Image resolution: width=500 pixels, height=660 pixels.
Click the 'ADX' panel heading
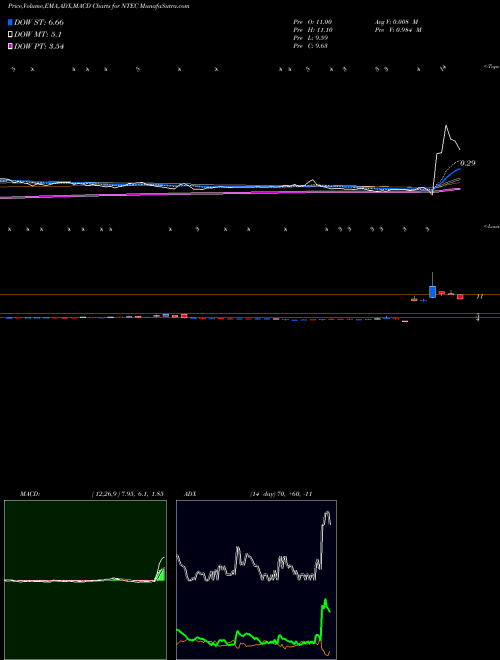pyautogui.click(x=190, y=494)
